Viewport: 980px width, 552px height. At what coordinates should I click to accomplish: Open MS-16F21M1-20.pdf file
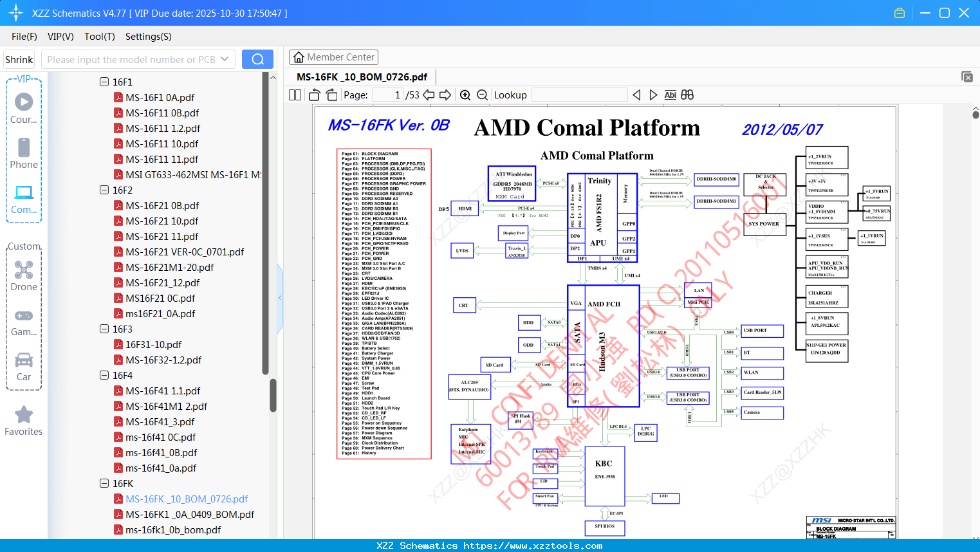tap(170, 267)
